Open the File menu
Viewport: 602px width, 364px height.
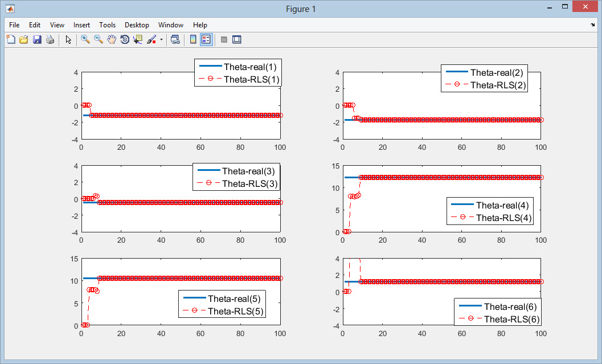coord(14,25)
